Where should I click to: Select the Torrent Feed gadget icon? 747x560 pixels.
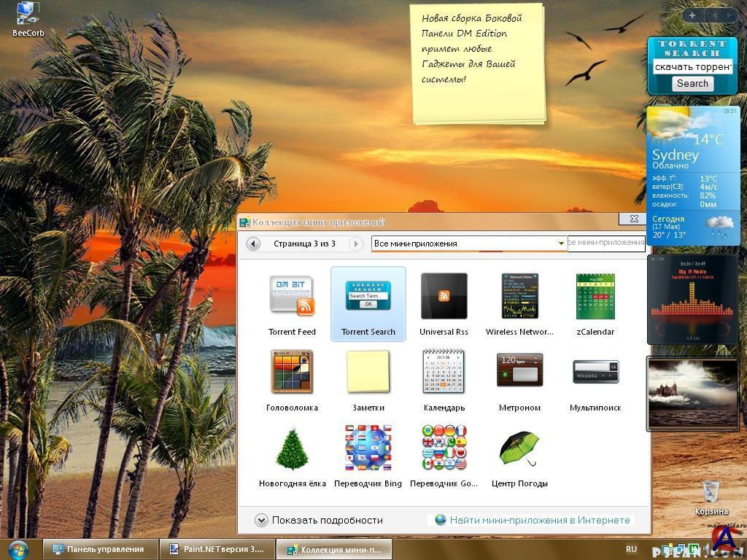(292, 297)
